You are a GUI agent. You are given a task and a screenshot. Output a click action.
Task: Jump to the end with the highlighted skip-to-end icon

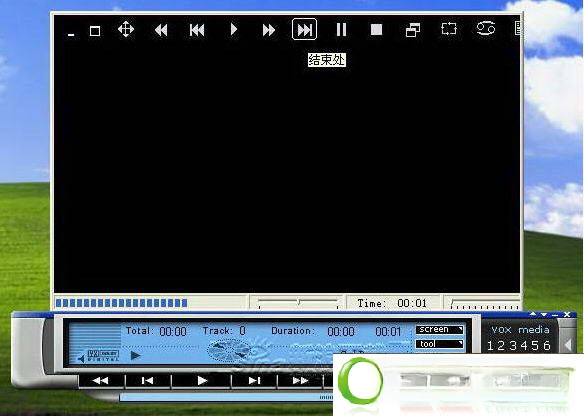point(304,29)
